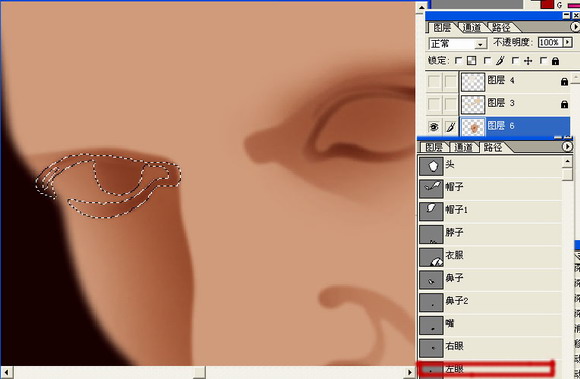580x379 pixels.
Task: Click the 帽子1 path thumbnail icon
Action: (431, 212)
